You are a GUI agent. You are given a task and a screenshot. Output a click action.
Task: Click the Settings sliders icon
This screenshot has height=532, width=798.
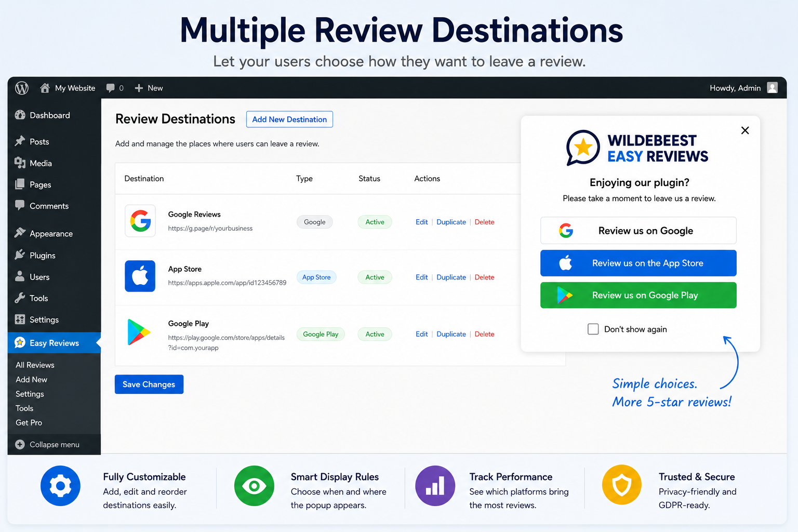pos(20,320)
